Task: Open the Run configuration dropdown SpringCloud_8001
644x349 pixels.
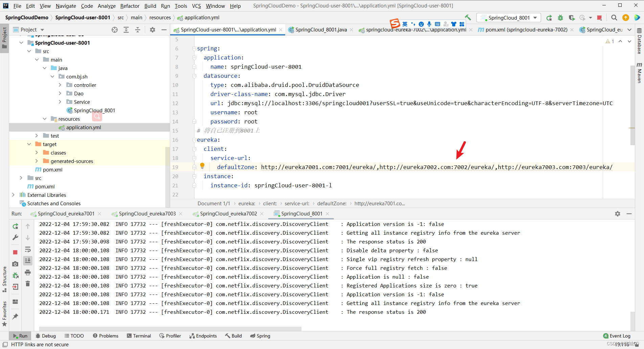Action: 509,18
